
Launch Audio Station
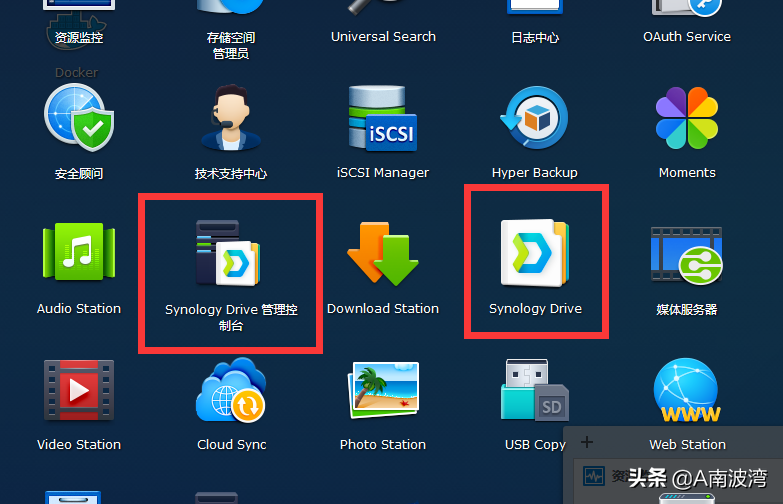tap(79, 252)
